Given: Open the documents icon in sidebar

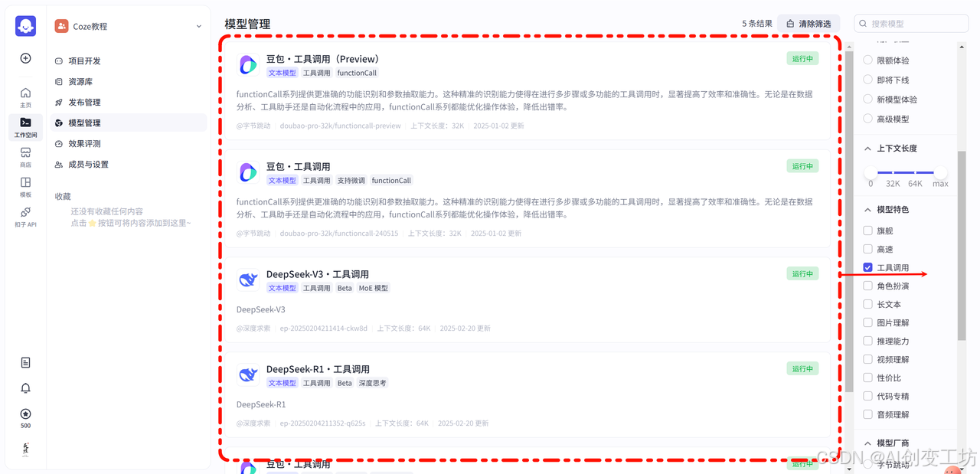Looking at the screenshot, I should coord(25,362).
